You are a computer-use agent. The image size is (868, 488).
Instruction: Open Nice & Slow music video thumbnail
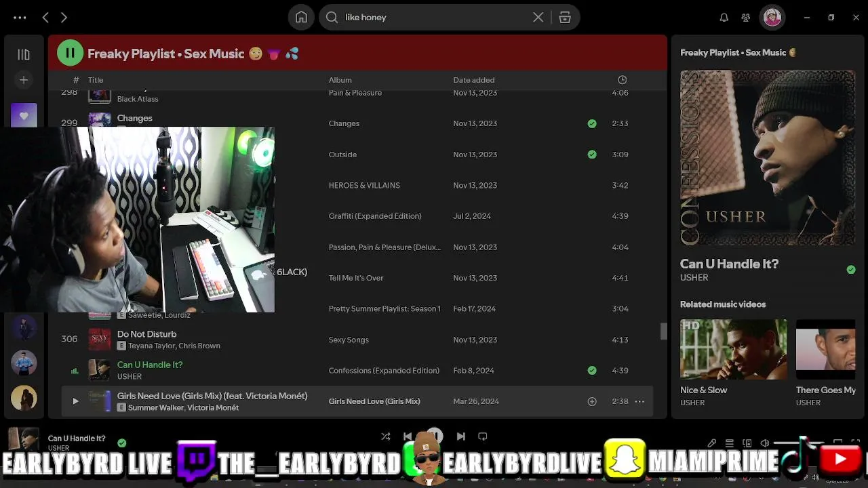click(734, 350)
